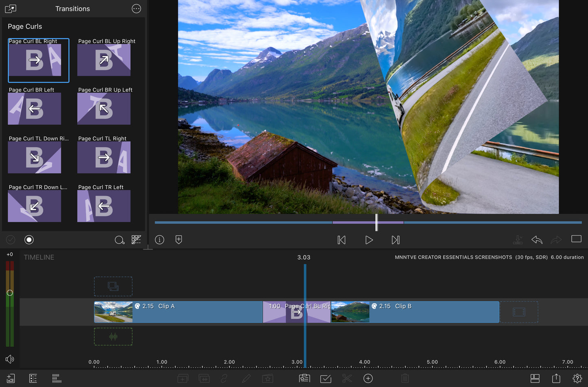Image resolution: width=588 pixels, height=387 pixels.
Task: Toggle the record circle button under transitions
Action: (x=29, y=240)
